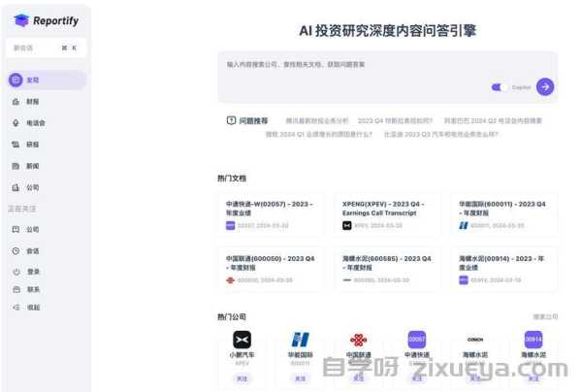Open the 中国联通 red knot logo
This screenshot has width=582, height=392.
pyautogui.click(x=359, y=340)
